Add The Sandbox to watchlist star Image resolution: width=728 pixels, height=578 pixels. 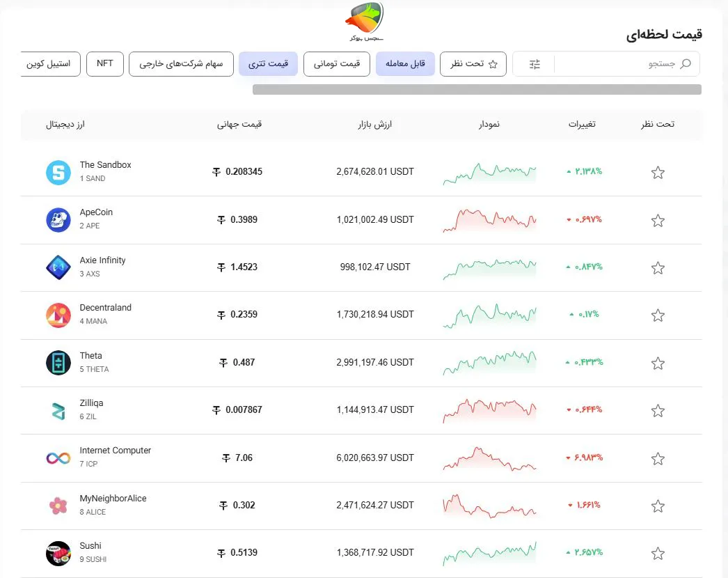tap(657, 173)
